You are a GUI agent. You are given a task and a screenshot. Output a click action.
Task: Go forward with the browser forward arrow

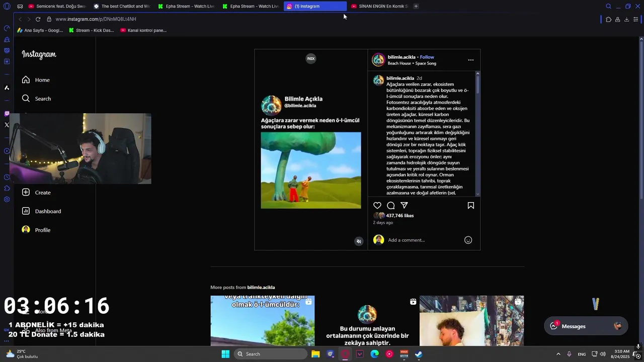(x=29, y=19)
